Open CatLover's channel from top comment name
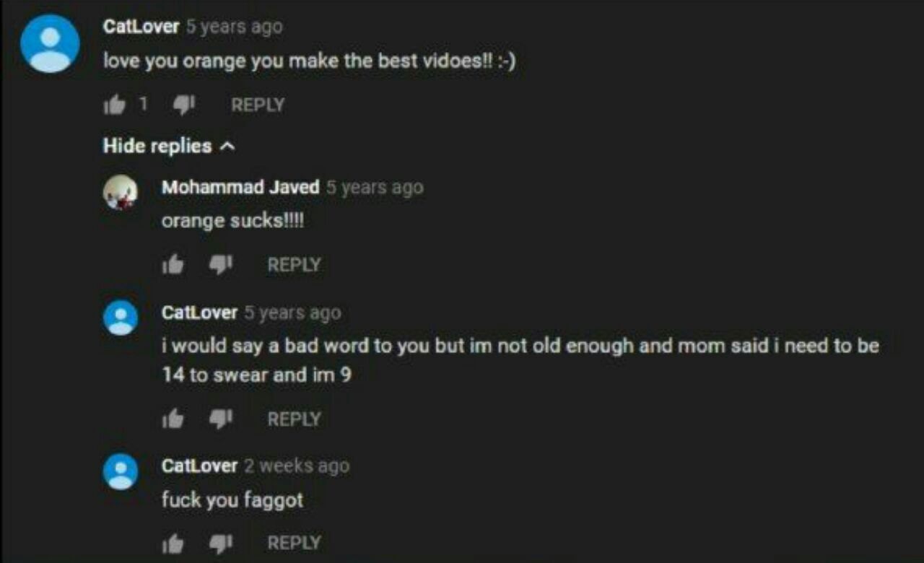Viewport: 924px width, 563px height. [141, 27]
